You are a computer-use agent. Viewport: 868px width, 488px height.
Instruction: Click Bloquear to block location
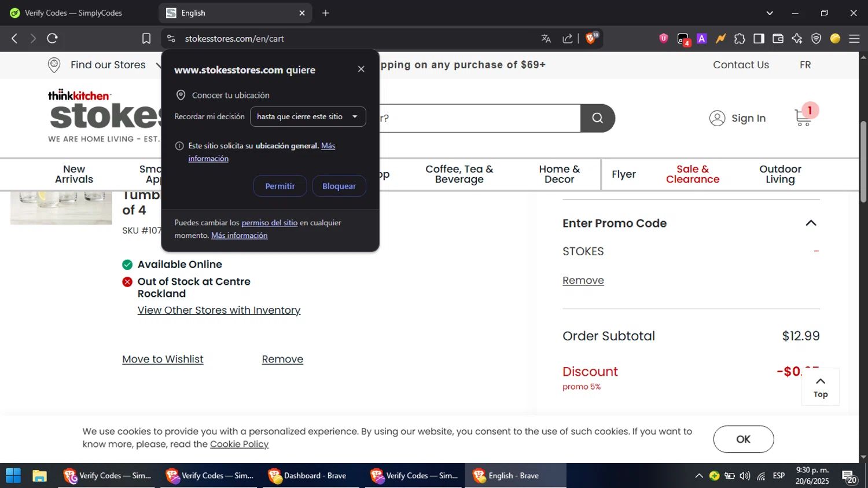click(339, 186)
